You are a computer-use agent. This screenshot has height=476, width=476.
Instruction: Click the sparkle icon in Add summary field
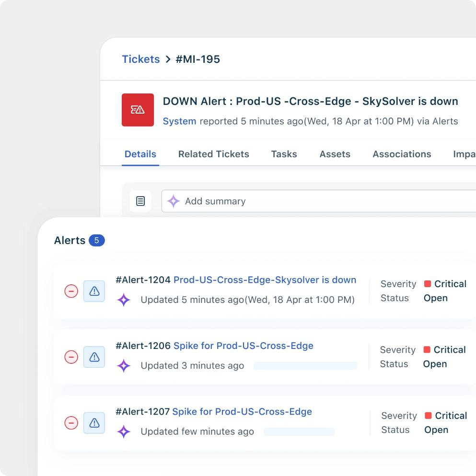coord(174,201)
